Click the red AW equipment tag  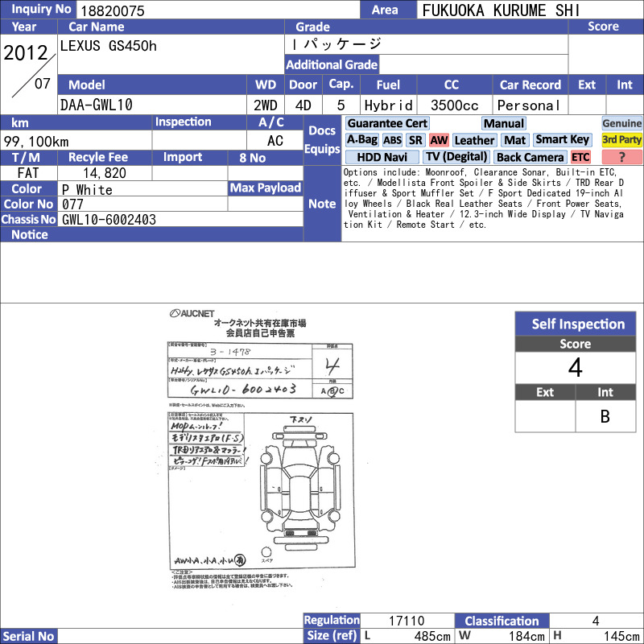(x=439, y=140)
